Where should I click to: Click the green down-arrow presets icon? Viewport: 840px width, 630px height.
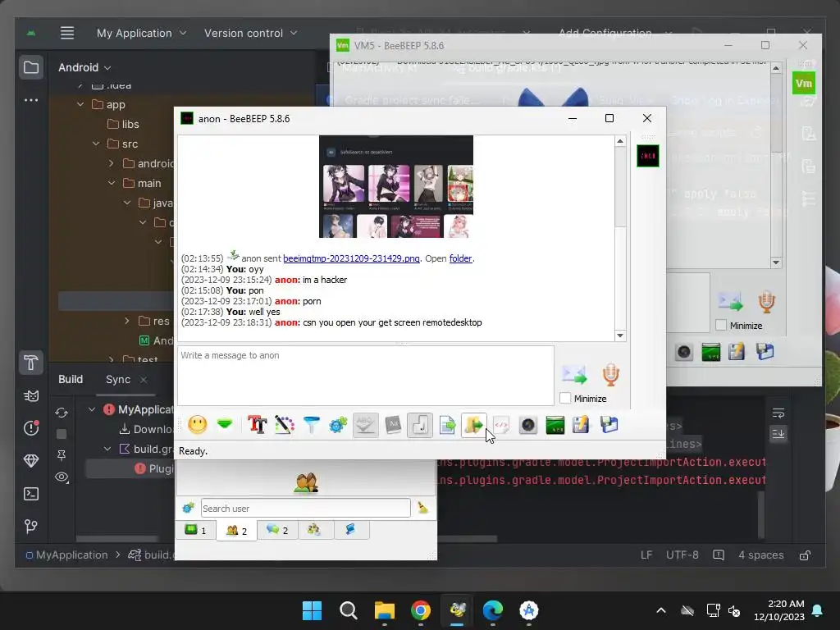pyautogui.click(x=225, y=425)
